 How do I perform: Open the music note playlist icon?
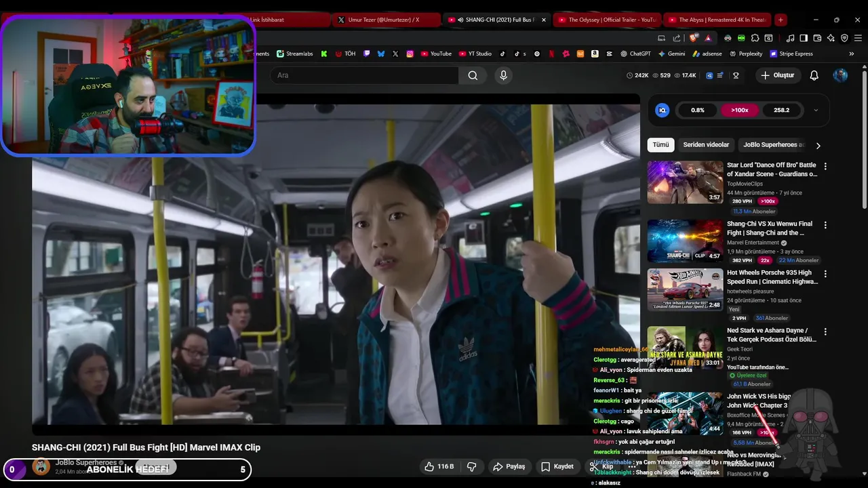(x=790, y=38)
